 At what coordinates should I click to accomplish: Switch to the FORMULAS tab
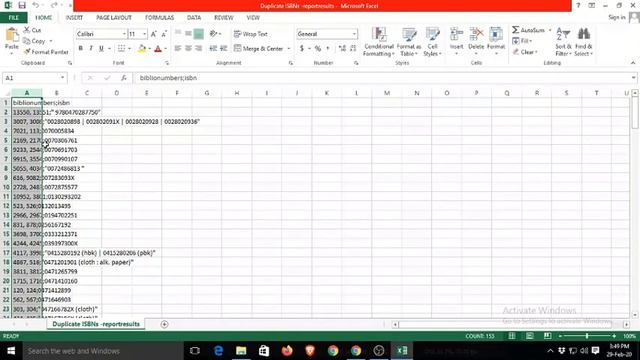click(x=159, y=18)
